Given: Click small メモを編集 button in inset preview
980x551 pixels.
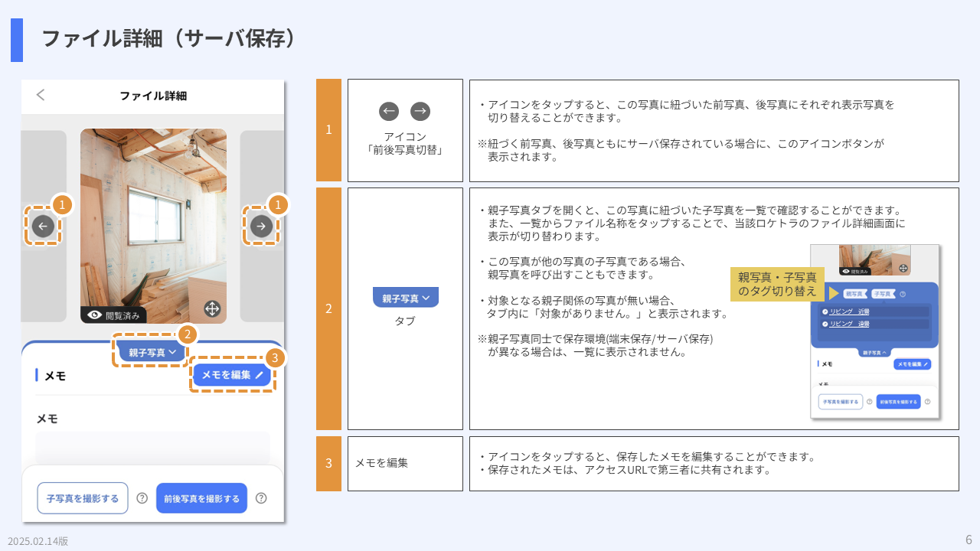Looking at the screenshot, I should click(912, 364).
